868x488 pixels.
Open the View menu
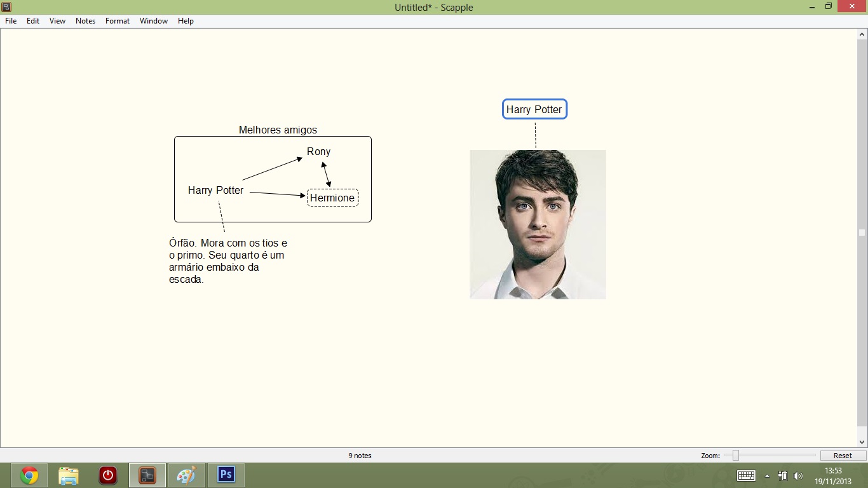click(x=57, y=21)
